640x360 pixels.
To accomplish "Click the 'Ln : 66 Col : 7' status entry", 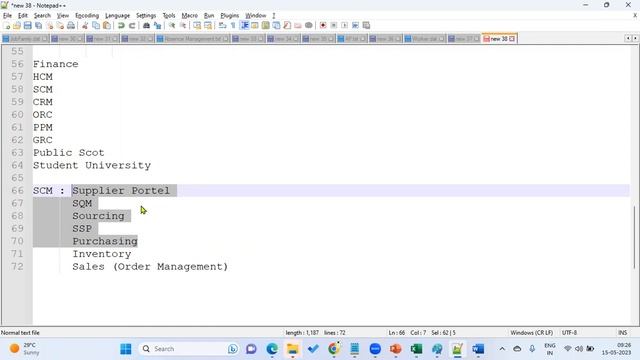I will [407, 333].
